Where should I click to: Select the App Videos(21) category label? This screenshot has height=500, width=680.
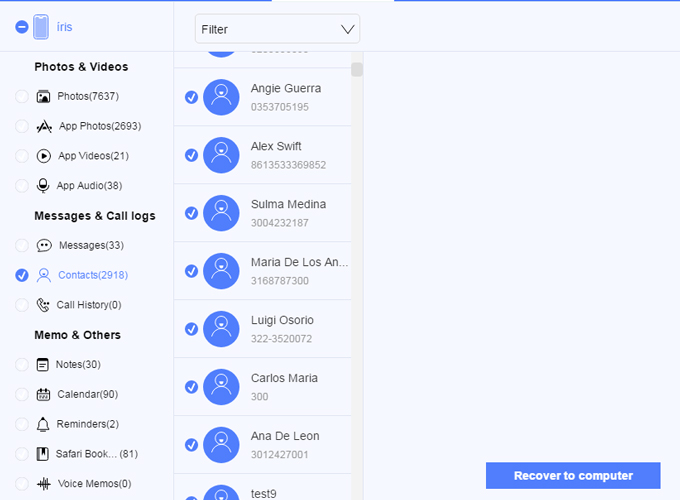pos(94,156)
